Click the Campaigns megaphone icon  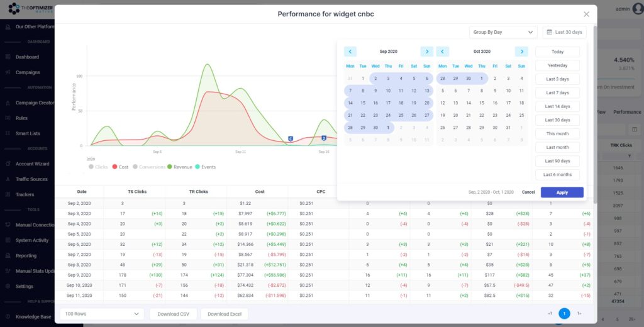[x=8, y=72]
